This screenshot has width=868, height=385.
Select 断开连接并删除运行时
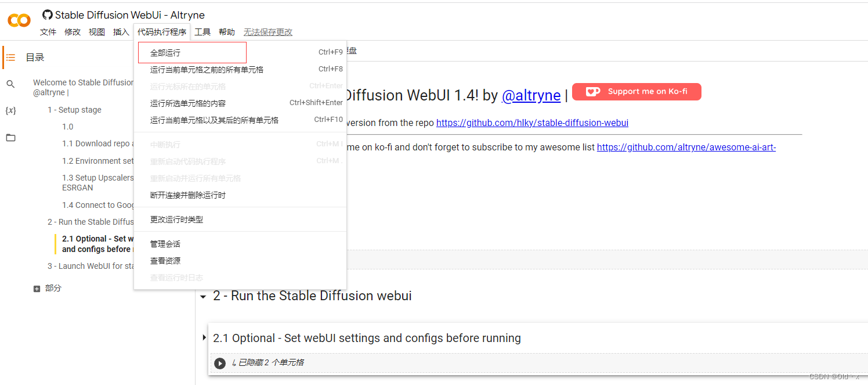tap(240, 195)
